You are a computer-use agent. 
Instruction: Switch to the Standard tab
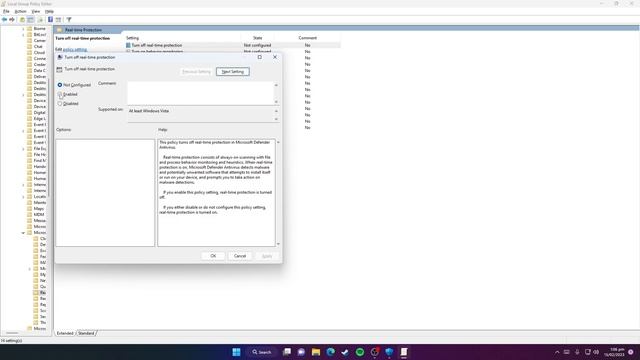(86, 333)
